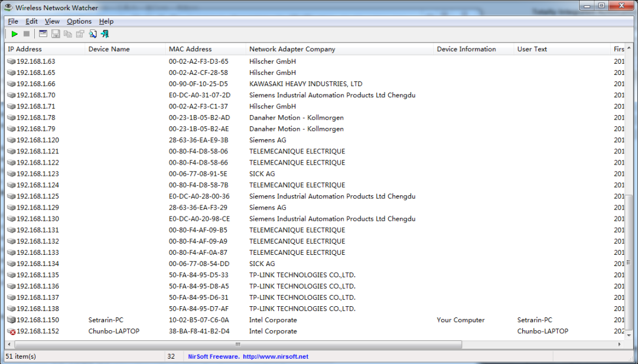The width and height of the screenshot is (638, 364).
Task: Click MAC address 00-80-F4-AF-09-B5
Action: [198, 230]
